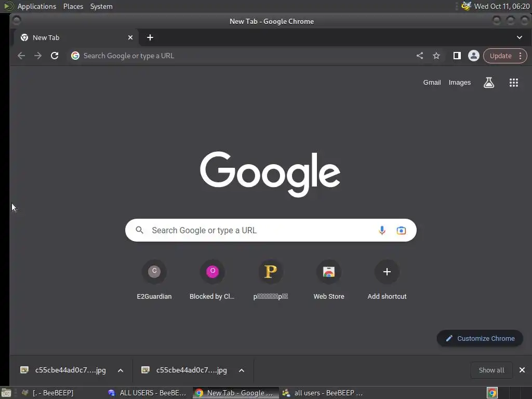Open the Places menu

coord(73,6)
